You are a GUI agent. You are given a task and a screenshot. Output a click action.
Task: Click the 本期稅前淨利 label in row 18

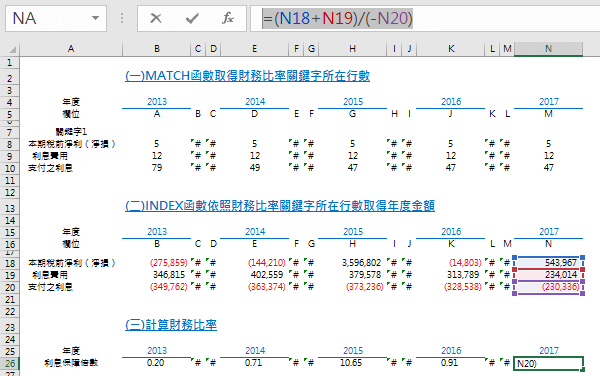pyautogui.click(x=71, y=263)
